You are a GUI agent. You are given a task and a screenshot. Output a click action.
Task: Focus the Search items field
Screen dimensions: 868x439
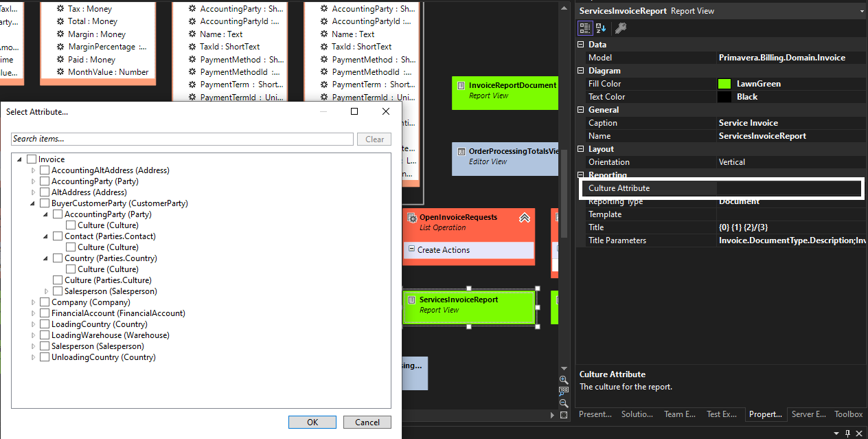[x=183, y=139]
